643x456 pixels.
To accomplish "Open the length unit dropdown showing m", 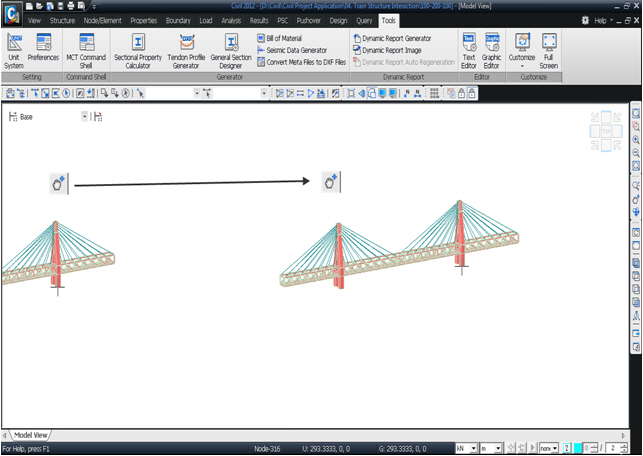I will pyautogui.click(x=497, y=449).
